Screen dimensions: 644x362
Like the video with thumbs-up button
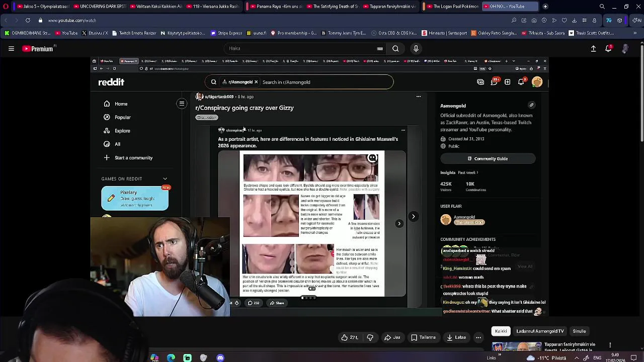(349, 337)
